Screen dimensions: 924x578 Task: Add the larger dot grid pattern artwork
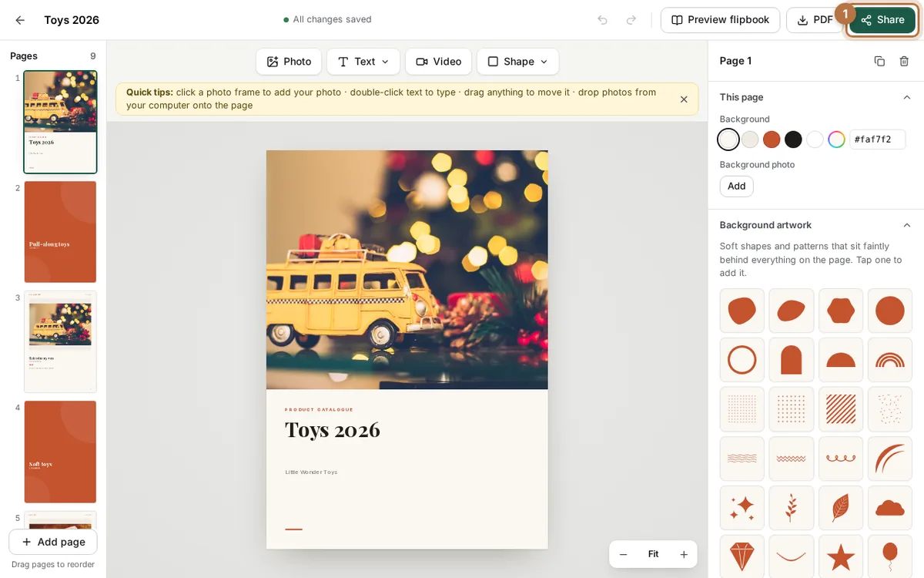click(x=792, y=409)
